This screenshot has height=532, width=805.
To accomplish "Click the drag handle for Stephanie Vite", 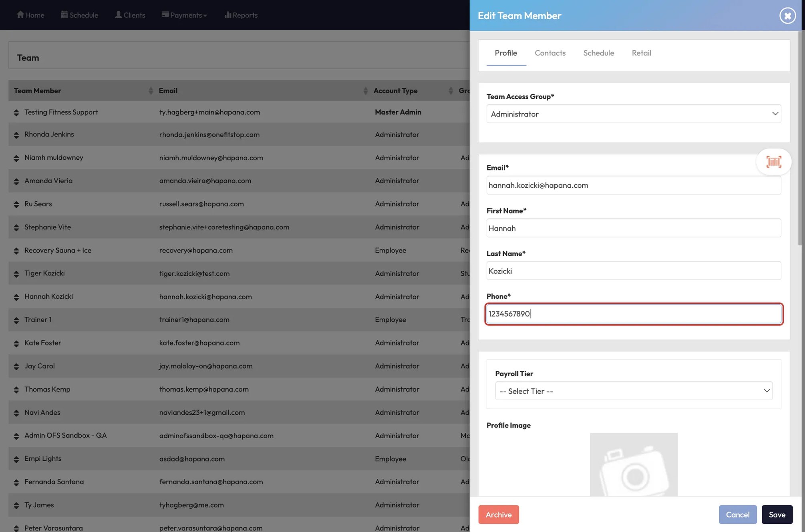I will pos(16,228).
